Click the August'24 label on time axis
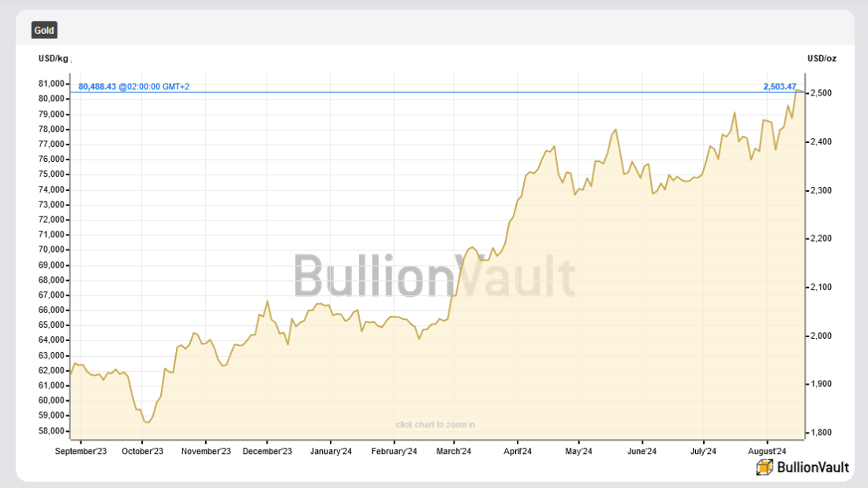Viewport: 868px width, 488px height. (x=766, y=451)
